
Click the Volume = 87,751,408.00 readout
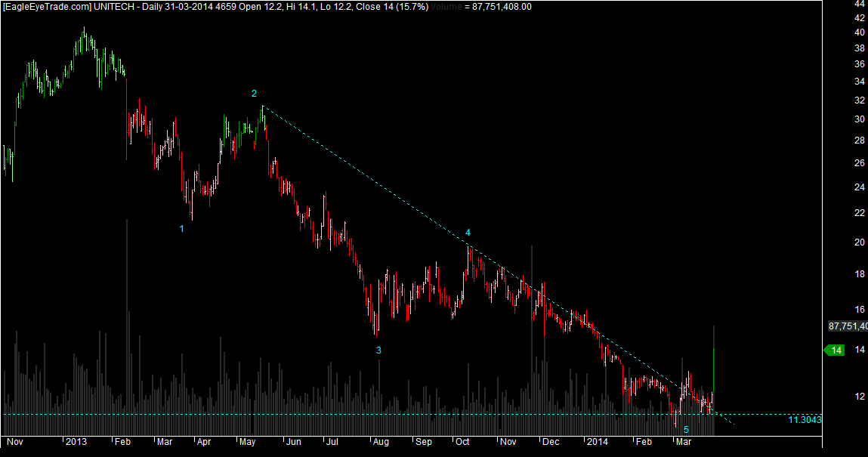pos(480,7)
